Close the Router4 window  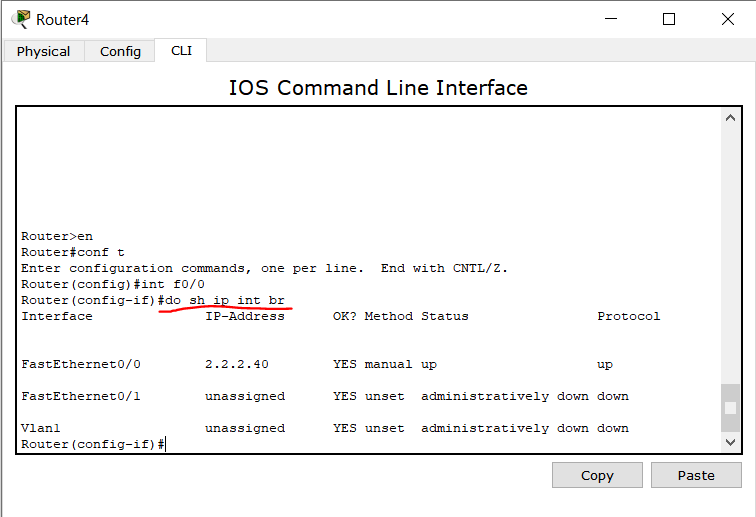[x=728, y=19]
